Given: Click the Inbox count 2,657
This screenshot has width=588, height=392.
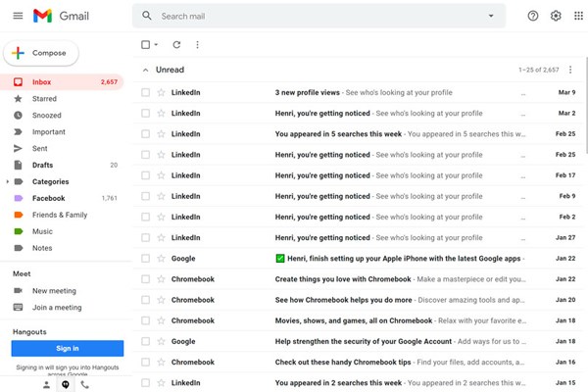Looking at the screenshot, I should click(x=109, y=81).
